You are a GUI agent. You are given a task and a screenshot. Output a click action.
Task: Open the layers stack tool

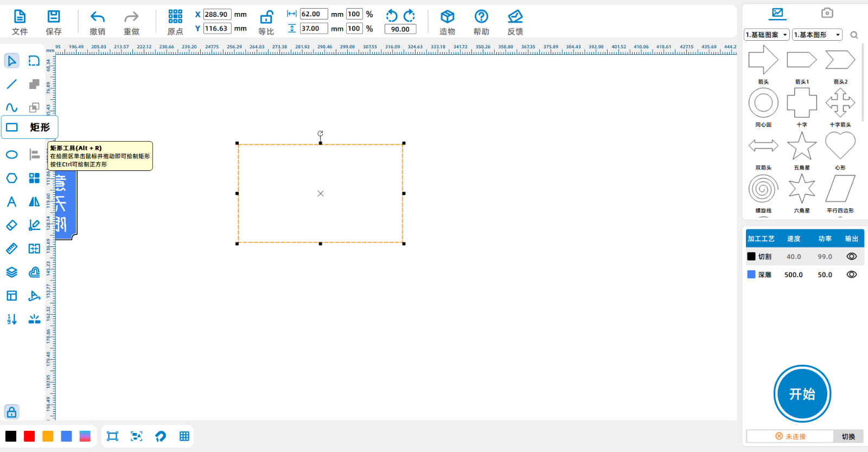(11, 272)
